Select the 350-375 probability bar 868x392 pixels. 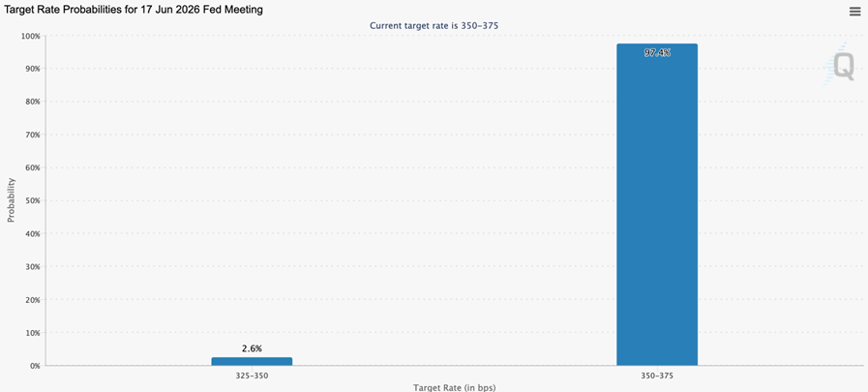click(x=657, y=204)
